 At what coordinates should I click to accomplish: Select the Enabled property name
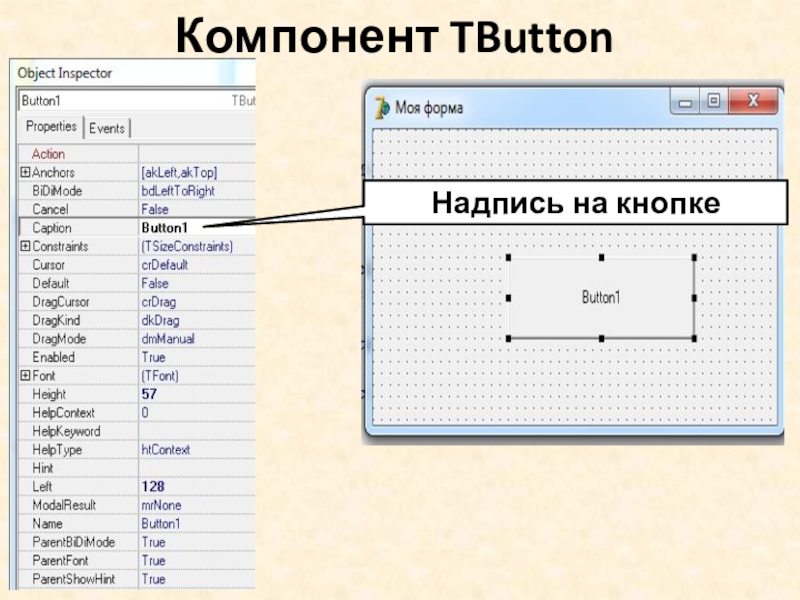click(x=53, y=357)
